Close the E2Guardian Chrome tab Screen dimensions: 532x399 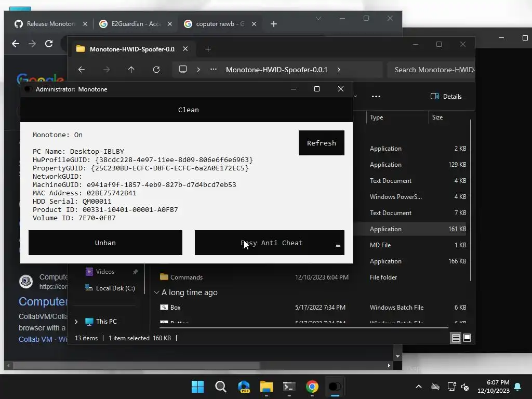point(170,24)
